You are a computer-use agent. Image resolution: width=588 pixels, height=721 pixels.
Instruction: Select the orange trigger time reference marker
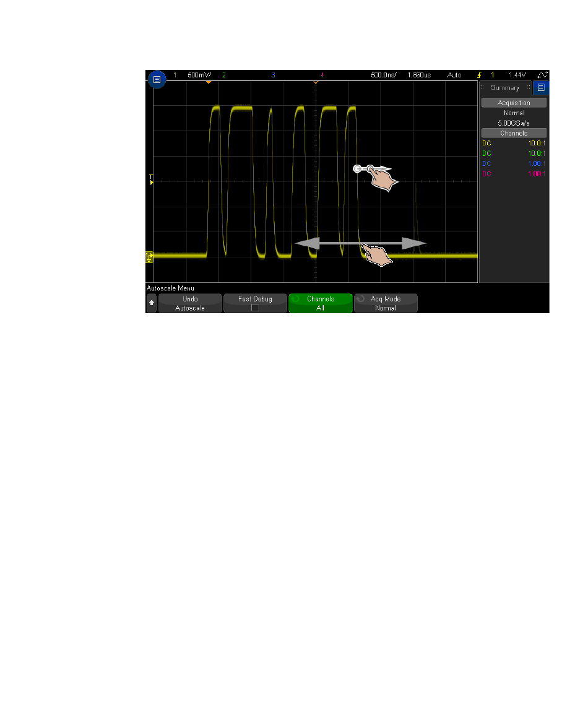pos(208,82)
